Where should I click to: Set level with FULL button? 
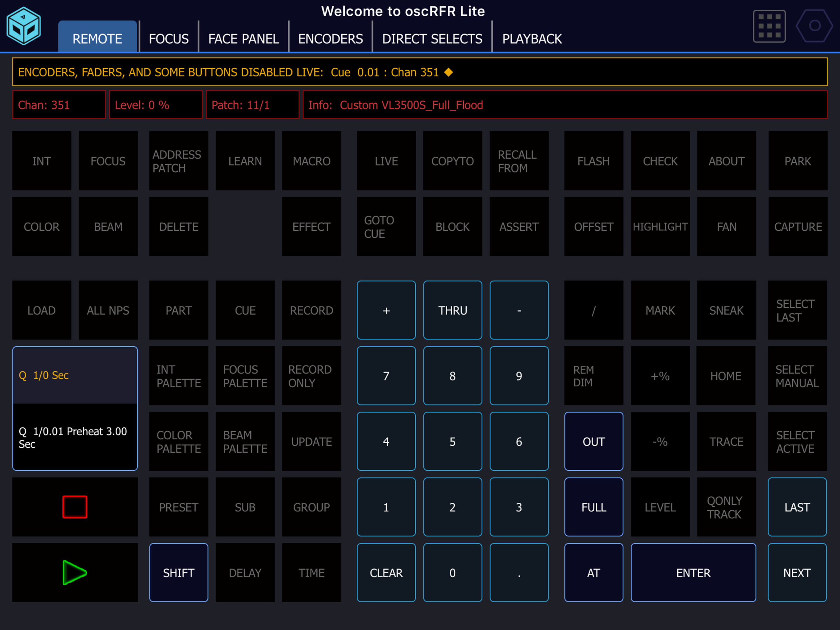[x=593, y=507]
